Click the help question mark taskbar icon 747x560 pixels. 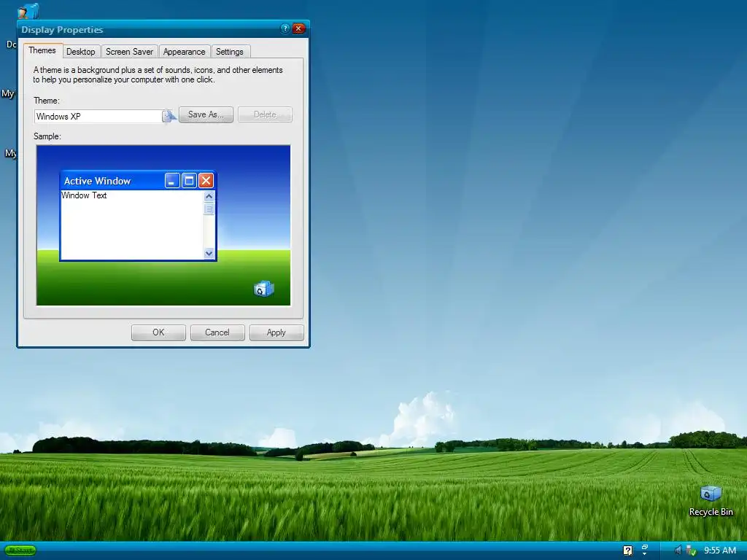628,551
